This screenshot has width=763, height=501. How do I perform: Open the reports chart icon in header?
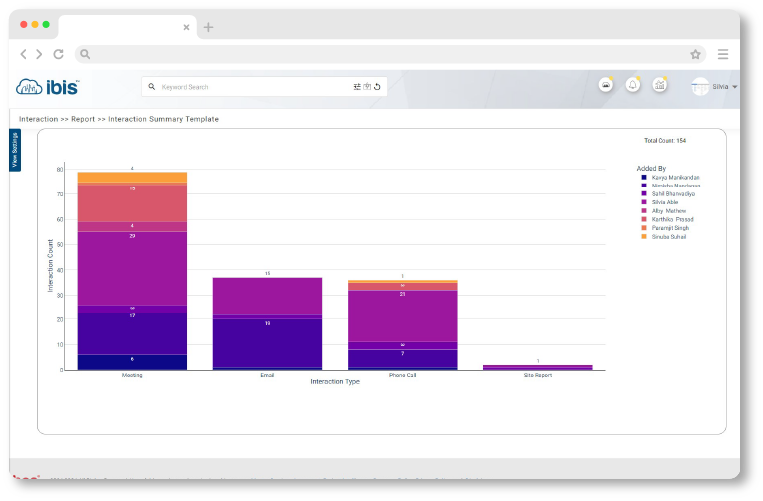[x=659, y=86]
